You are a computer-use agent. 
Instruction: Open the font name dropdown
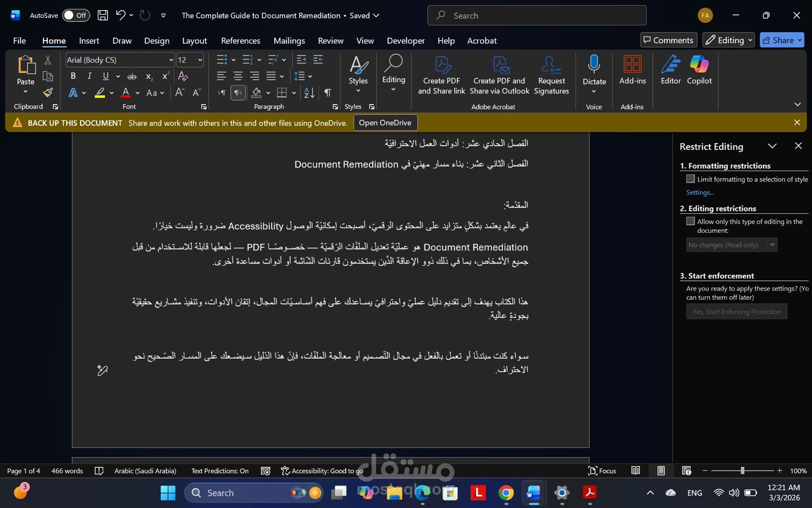click(171, 60)
